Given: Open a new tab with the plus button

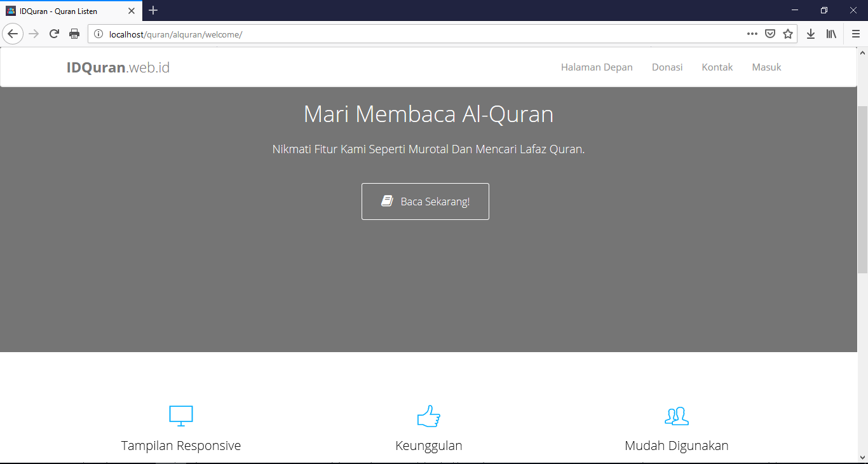Looking at the screenshot, I should [153, 10].
